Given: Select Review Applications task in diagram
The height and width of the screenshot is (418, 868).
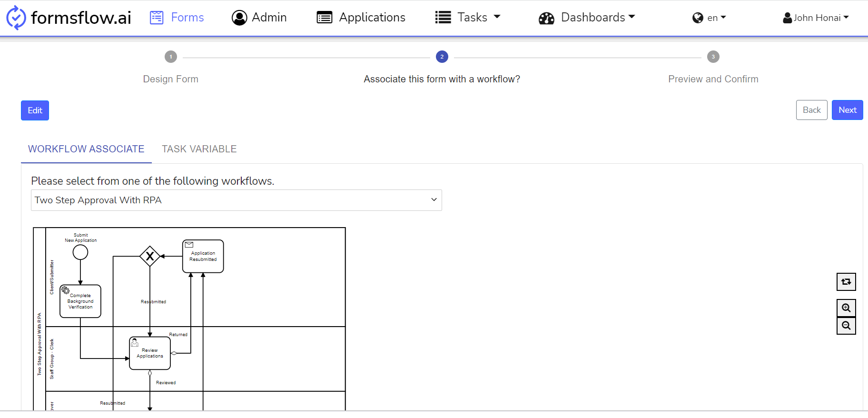Looking at the screenshot, I should (x=150, y=353).
